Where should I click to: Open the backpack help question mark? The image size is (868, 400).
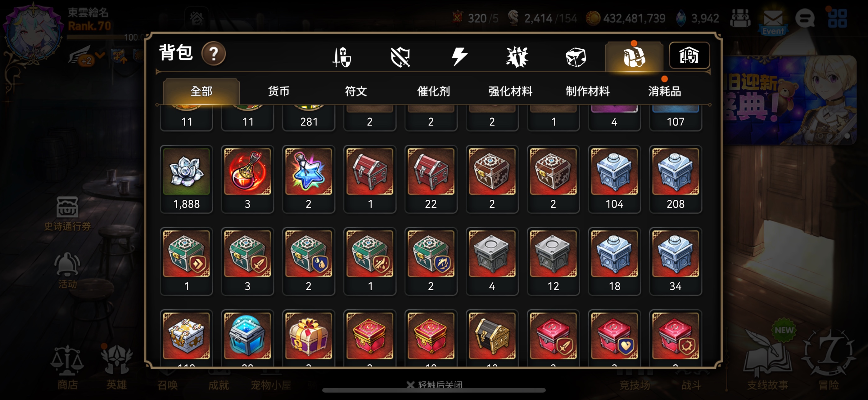tap(214, 54)
